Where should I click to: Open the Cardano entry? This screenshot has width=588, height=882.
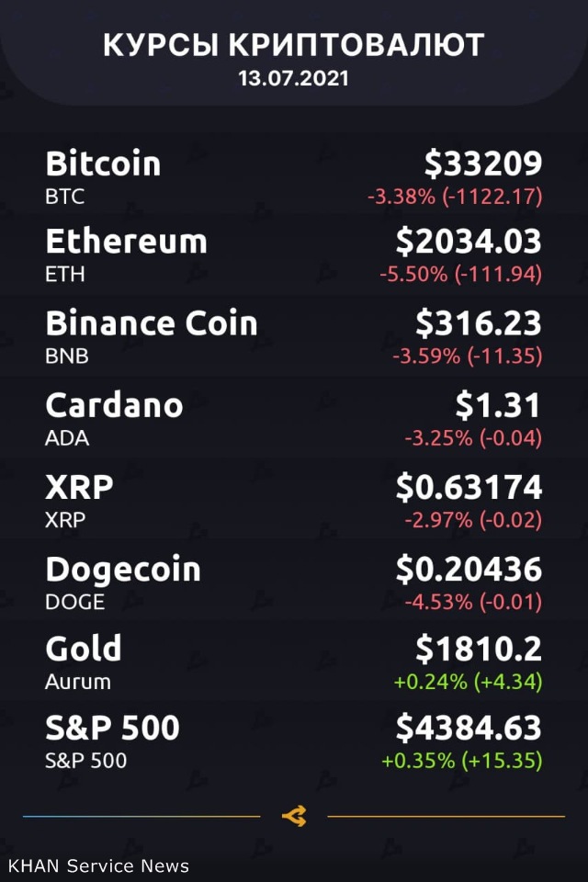click(114, 405)
